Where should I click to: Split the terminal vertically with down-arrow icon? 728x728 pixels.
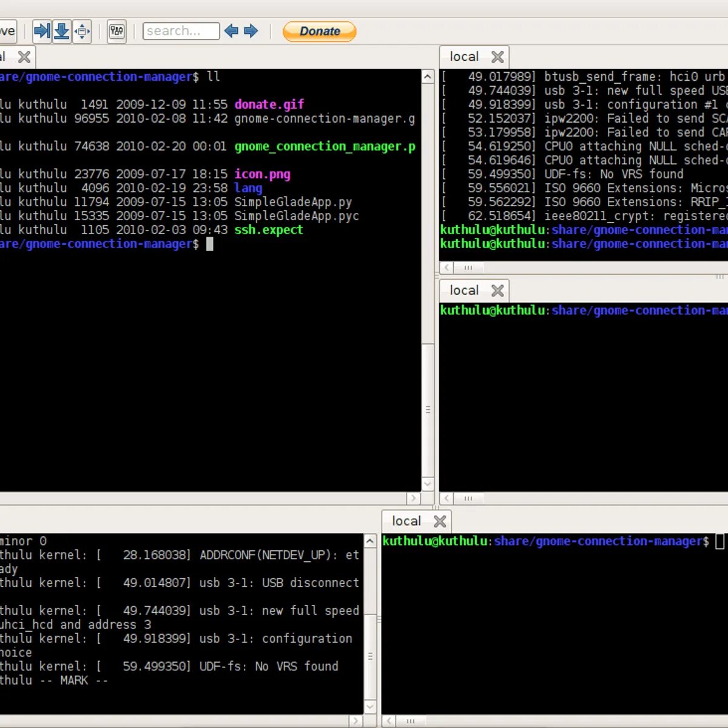click(x=62, y=31)
